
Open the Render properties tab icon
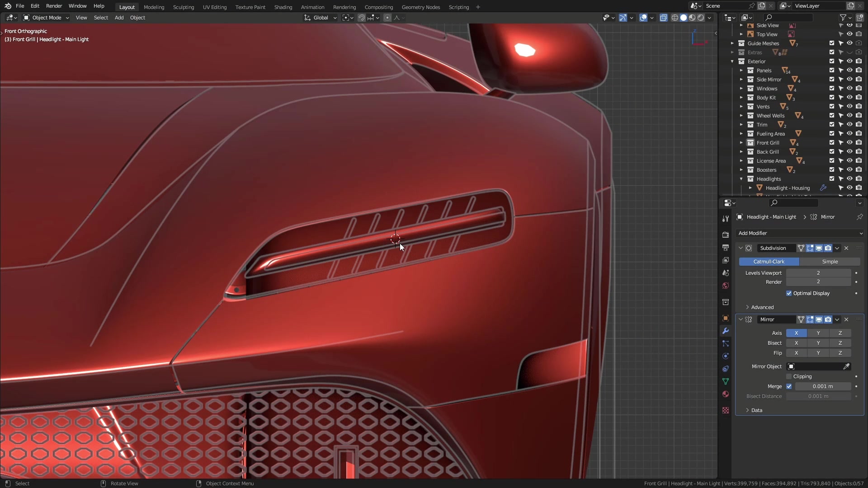(x=726, y=235)
